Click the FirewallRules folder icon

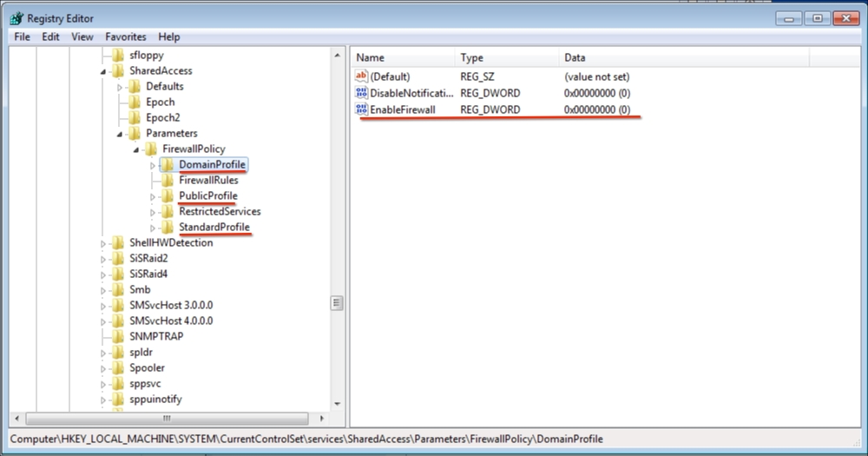point(168,181)
